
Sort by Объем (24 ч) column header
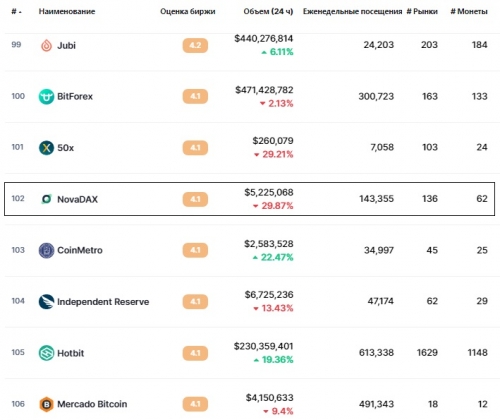pyautogui.click(x=268, y=11)
